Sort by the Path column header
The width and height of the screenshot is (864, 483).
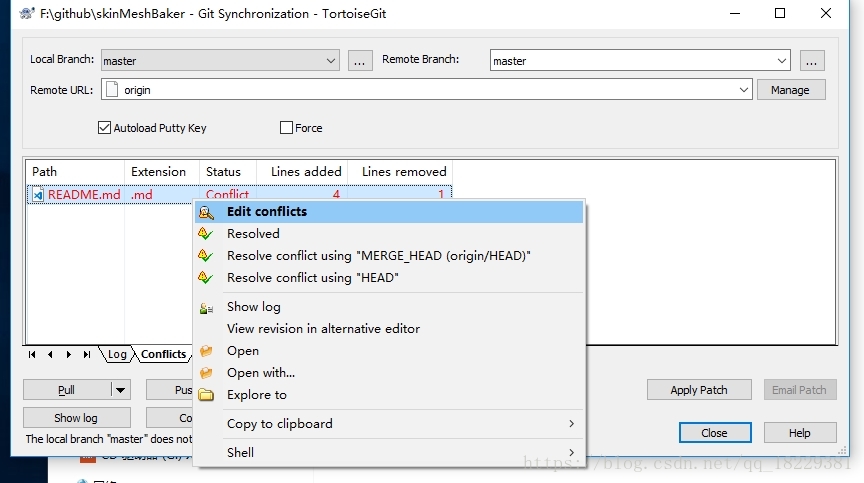point(75,172)
